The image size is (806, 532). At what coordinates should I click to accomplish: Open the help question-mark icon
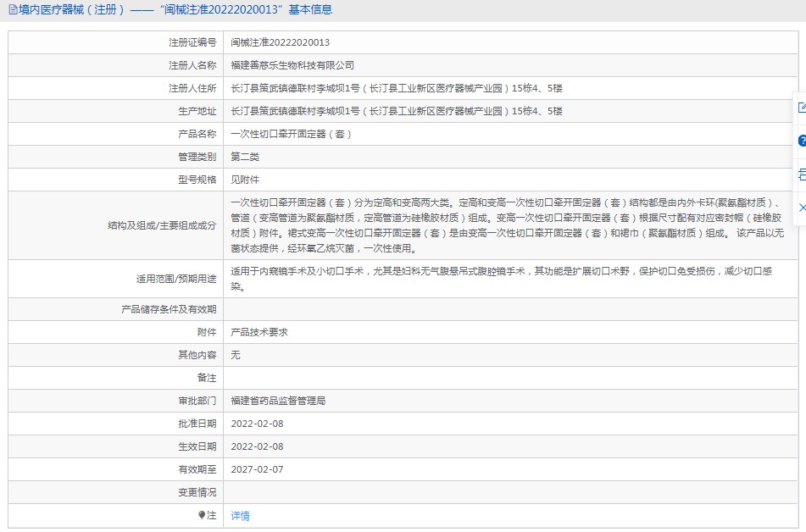[802, 141]
